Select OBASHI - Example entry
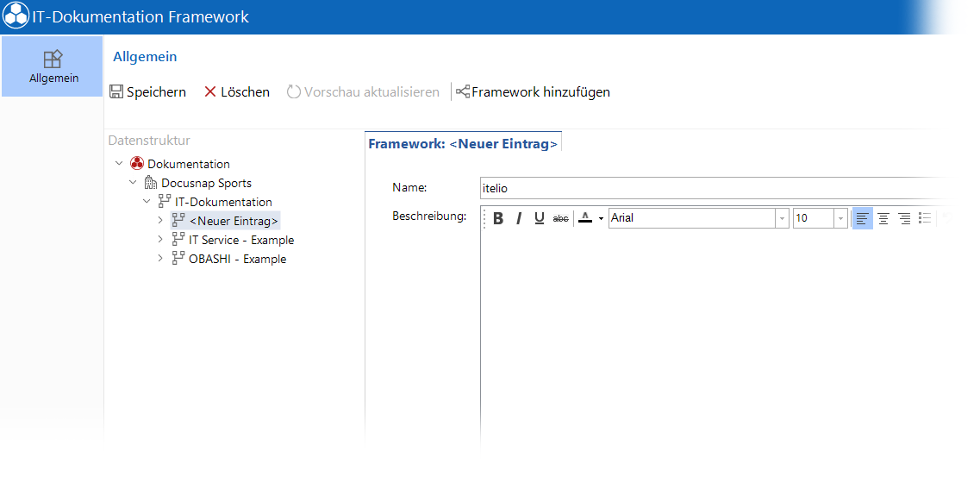The image size is (980, 483). [x=238, y=259]
